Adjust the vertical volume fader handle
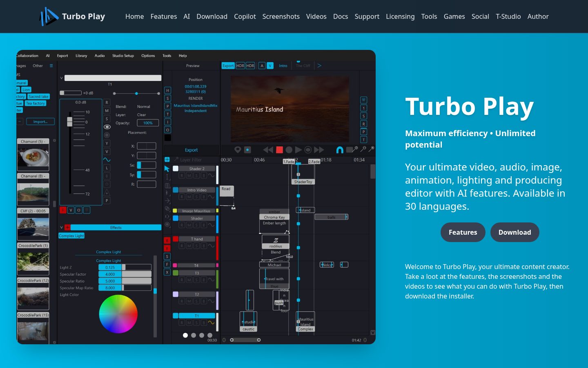Image resolution: width=588 pixels, height=368 pixels. point(70,121)
